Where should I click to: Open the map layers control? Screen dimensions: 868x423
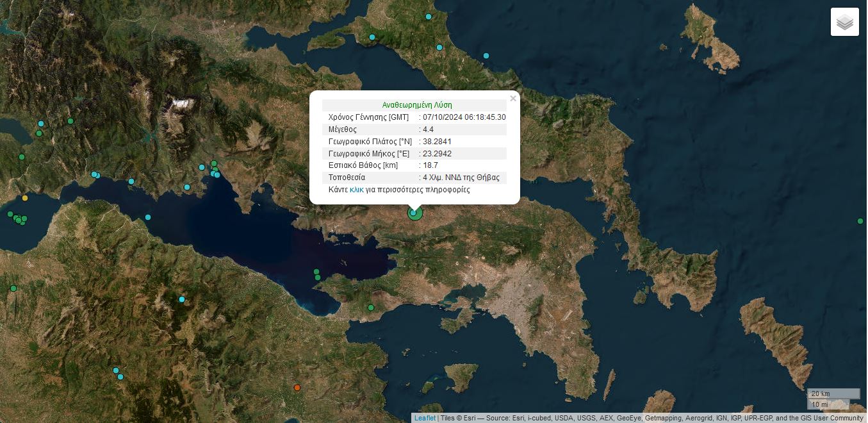[844, 22]
